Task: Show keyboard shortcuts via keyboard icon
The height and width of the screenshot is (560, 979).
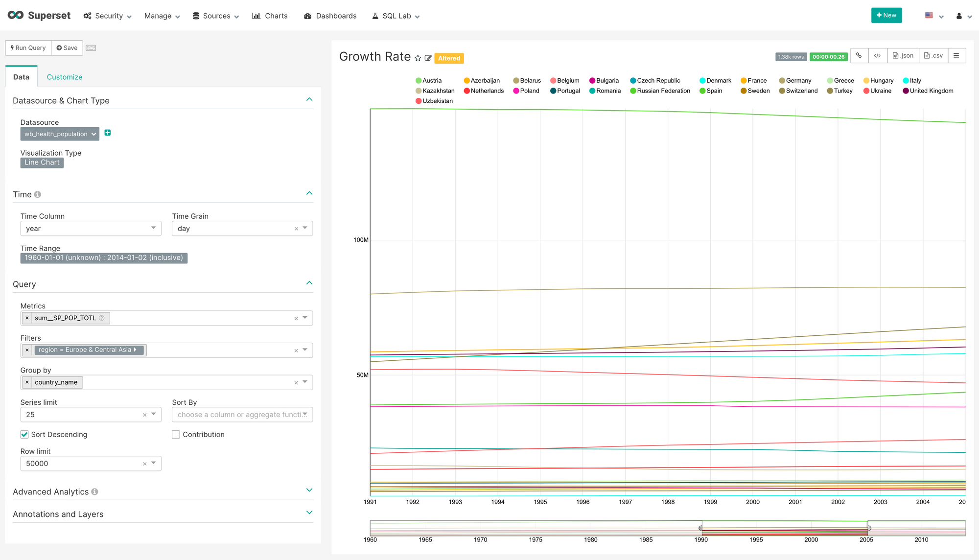Action: click(91, 47)
